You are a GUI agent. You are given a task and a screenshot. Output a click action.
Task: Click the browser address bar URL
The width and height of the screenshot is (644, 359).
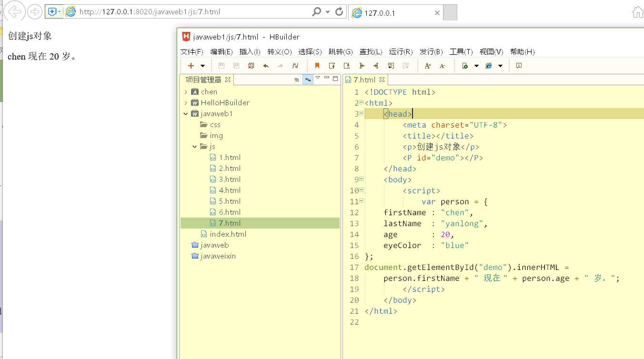(x=150, y=12)
